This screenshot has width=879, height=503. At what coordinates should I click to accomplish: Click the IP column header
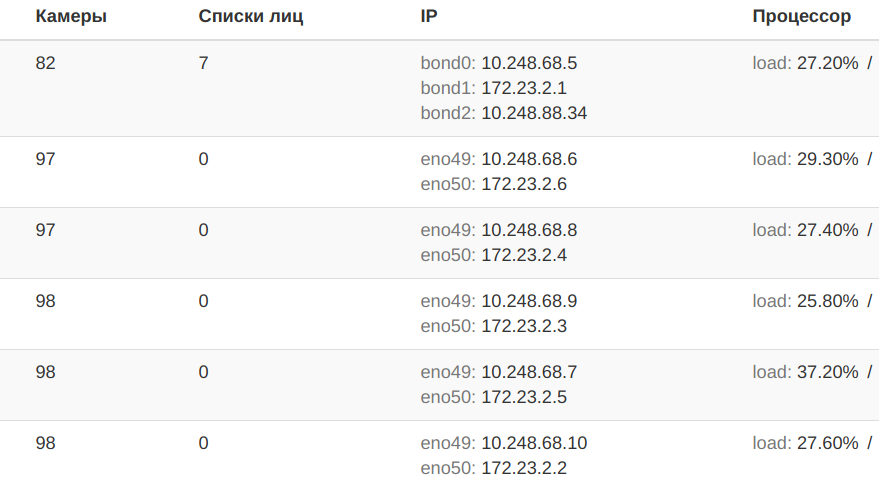[x=429, y=16]
